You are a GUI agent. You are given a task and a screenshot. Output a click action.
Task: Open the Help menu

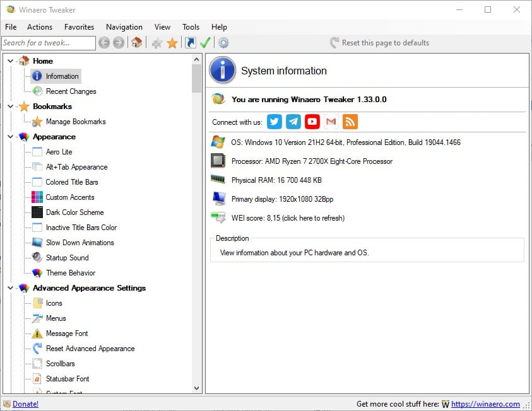click(219, 26)
